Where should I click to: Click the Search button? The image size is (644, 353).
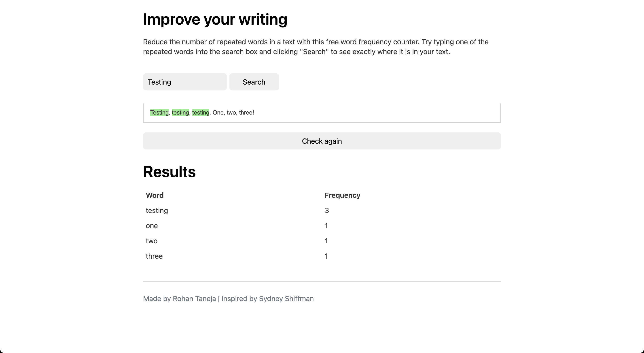tap(254, 82)
